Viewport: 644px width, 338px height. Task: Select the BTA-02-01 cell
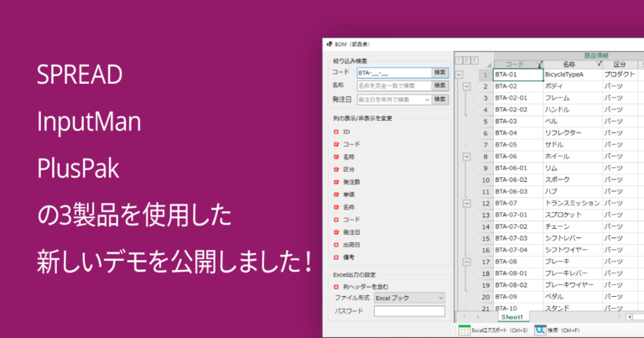518,98
